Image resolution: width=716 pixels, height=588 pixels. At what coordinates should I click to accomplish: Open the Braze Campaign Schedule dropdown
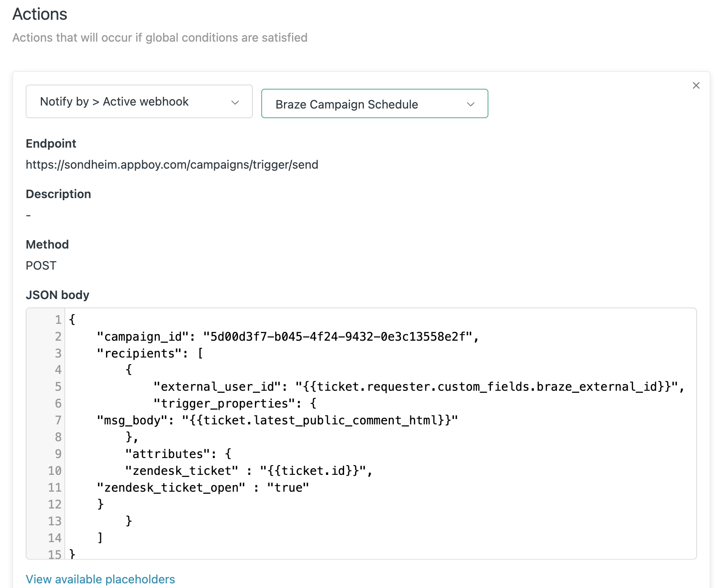(x=374, y=104)
